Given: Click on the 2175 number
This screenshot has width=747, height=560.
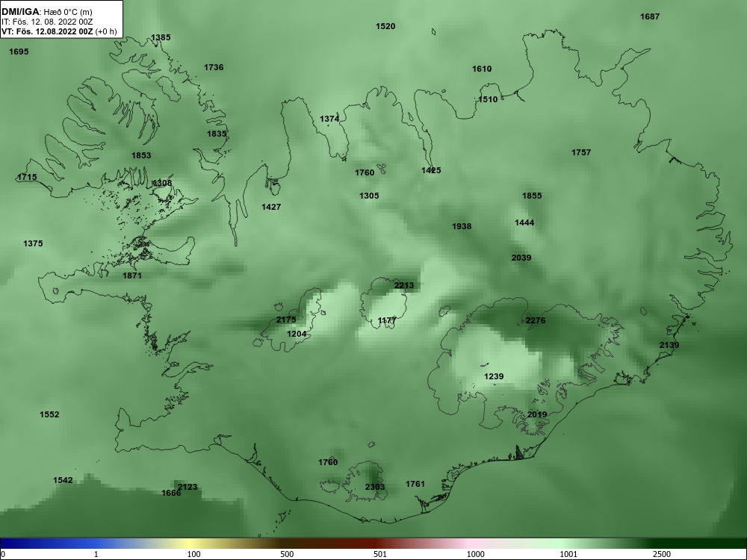Looking at the screenshot, I should click(286, 320).
